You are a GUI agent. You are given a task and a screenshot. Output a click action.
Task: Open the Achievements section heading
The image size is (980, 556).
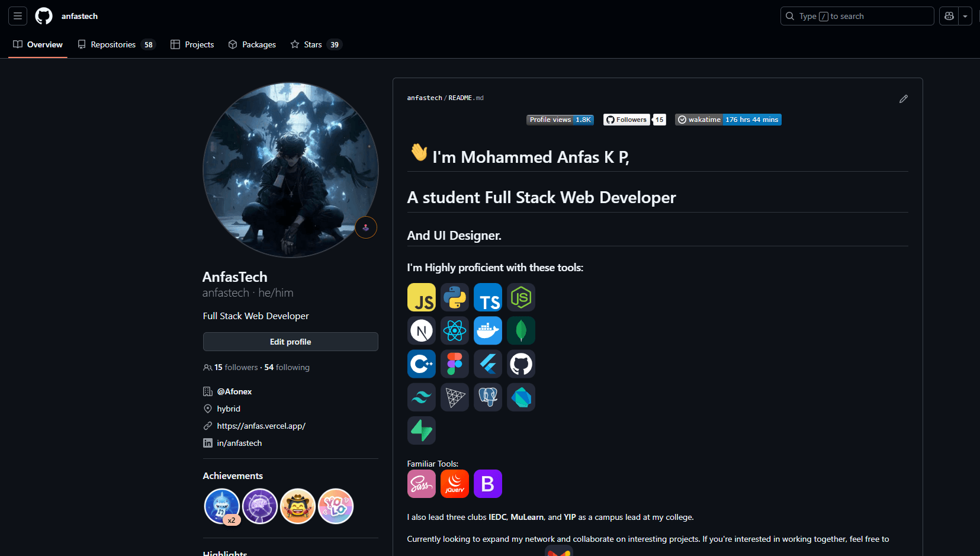233,476
